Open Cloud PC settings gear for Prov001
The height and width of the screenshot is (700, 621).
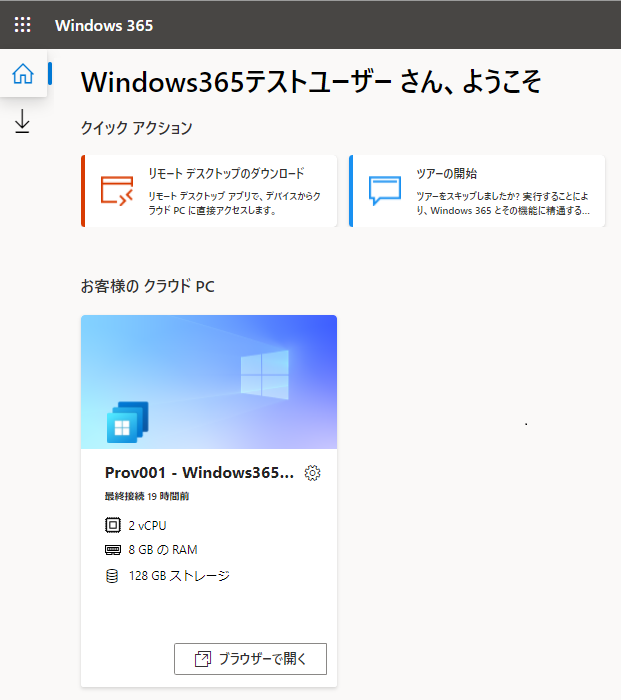click(313, 473)
